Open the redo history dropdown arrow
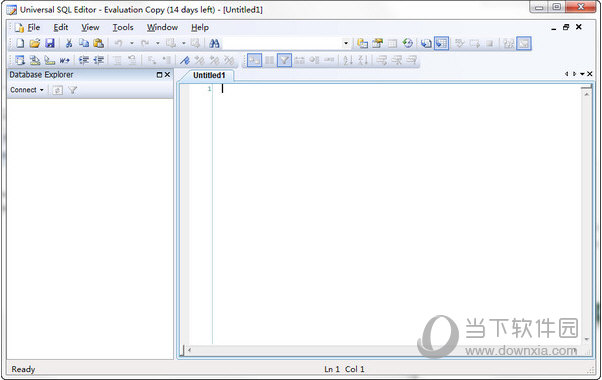Image resolution: width=602 pixels, height=380 pixels. pyautogui.click(x=157, y=43)
